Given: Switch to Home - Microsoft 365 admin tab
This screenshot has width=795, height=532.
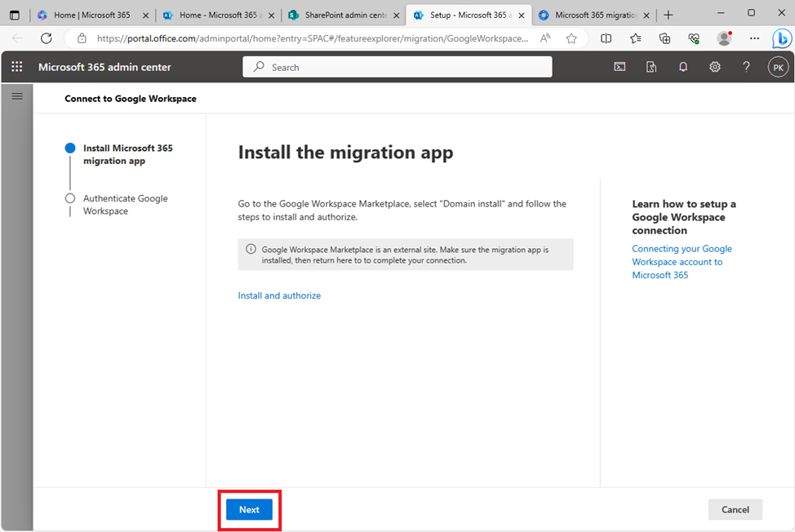Looking at the screenshot, I should [x=219, y=16].
